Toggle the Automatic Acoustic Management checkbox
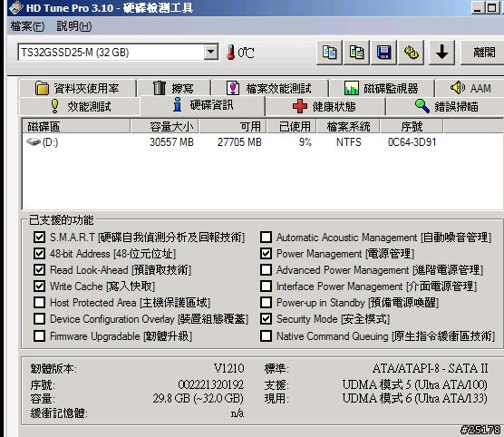Viewport: 504px width, 437px height. point(266,238)
